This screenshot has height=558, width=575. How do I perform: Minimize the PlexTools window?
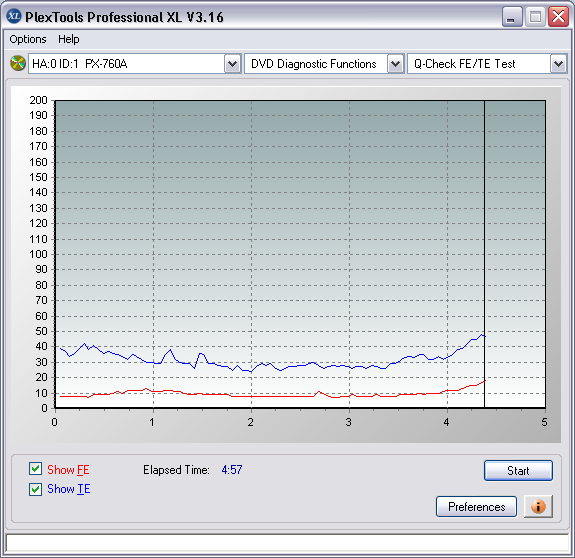512,17
